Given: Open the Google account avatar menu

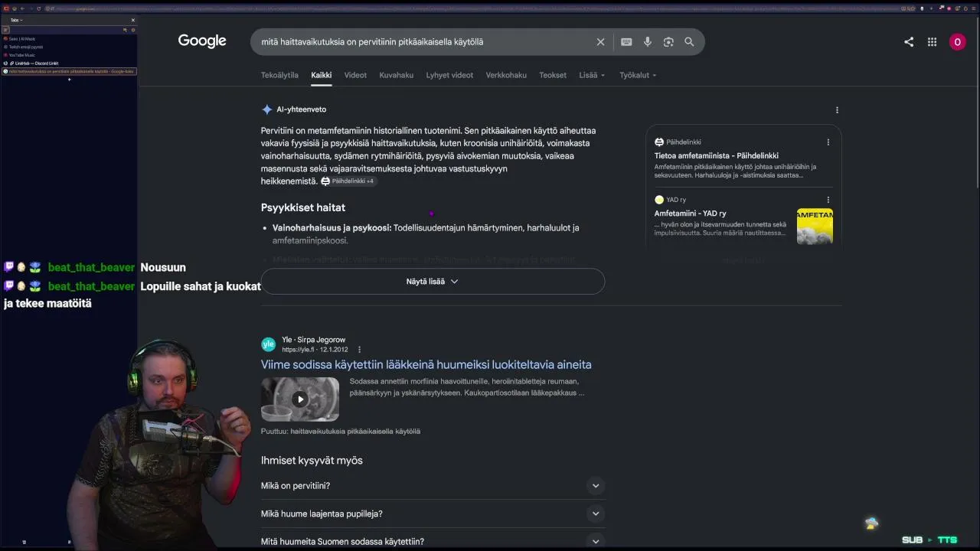Looking at the screenshot, I should click(957, 42).
